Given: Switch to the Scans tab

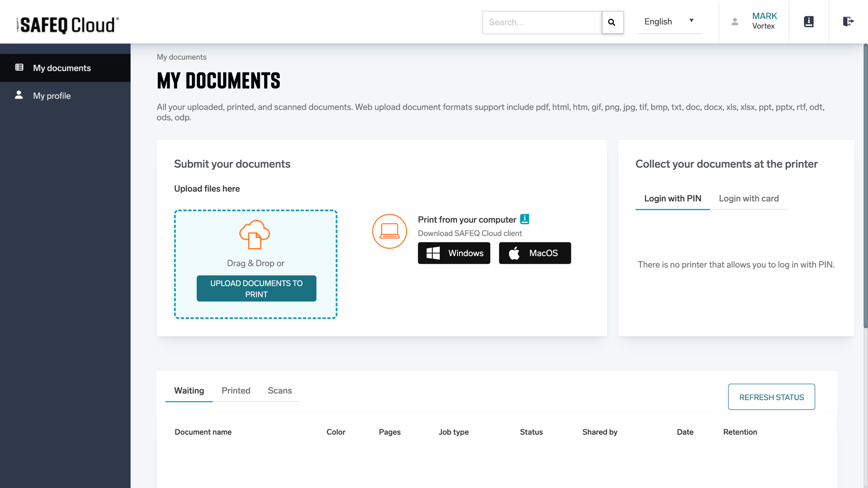Looking at the screenshot, I should click(279, 391).
